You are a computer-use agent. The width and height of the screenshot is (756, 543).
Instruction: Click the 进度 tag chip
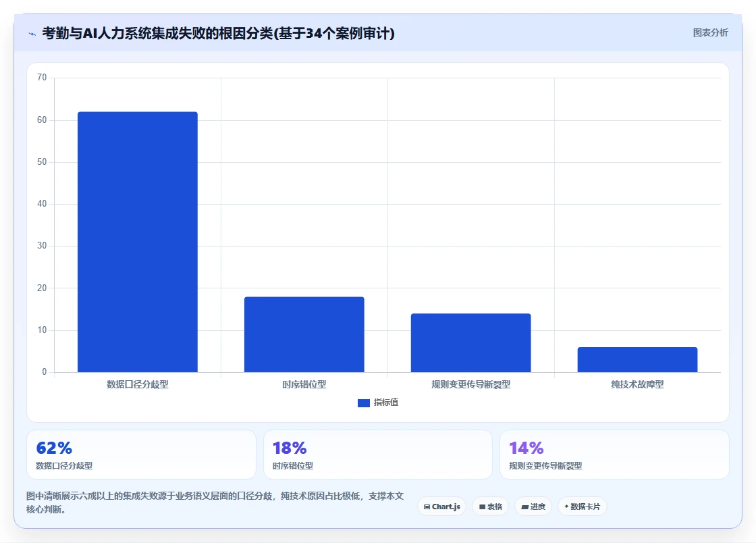click(x=533, y=507)
